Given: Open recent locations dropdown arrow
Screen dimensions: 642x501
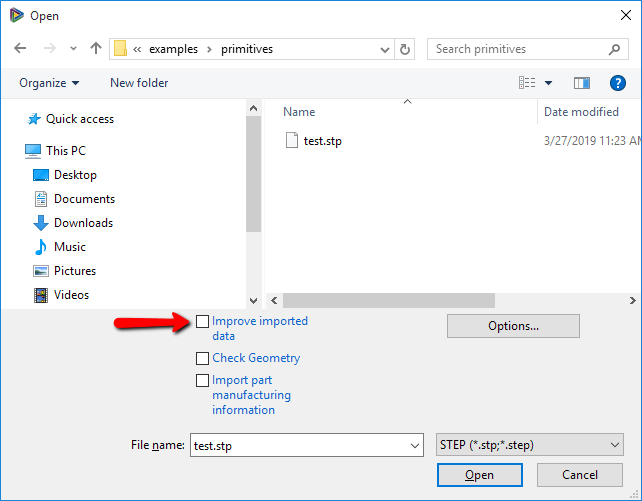Looking at the screenshot, I should 73,49.
